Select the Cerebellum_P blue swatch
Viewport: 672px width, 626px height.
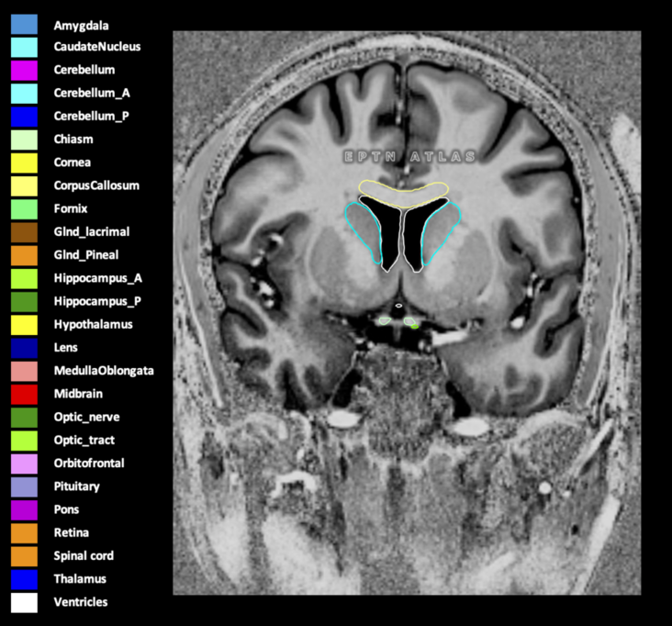24,117
